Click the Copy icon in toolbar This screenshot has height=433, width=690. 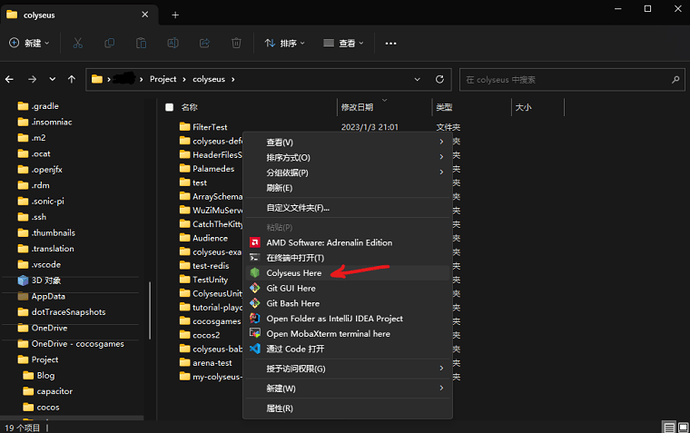point(109,43)
